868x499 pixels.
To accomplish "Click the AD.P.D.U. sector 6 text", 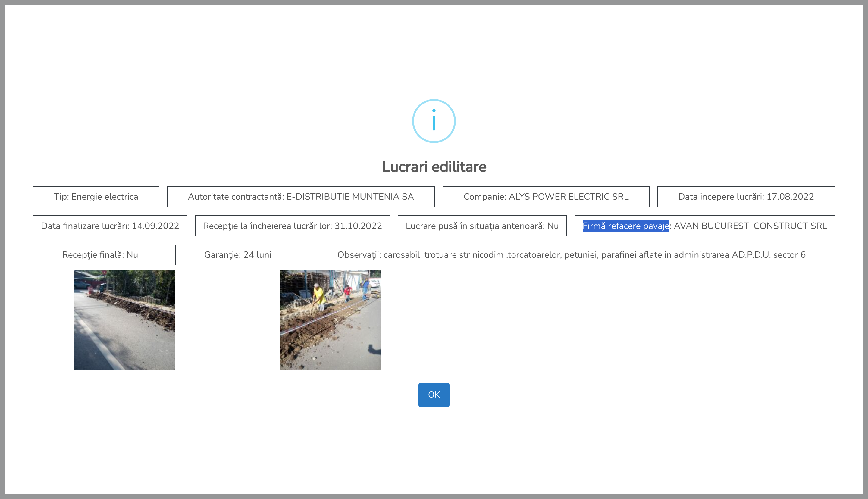I will (x=769, y=255).
